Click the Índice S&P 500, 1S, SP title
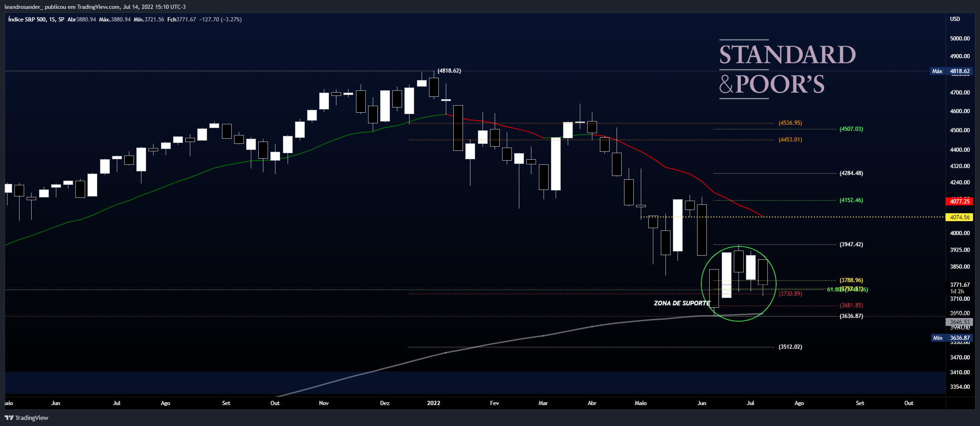The image size is (980, 426). 36,20
